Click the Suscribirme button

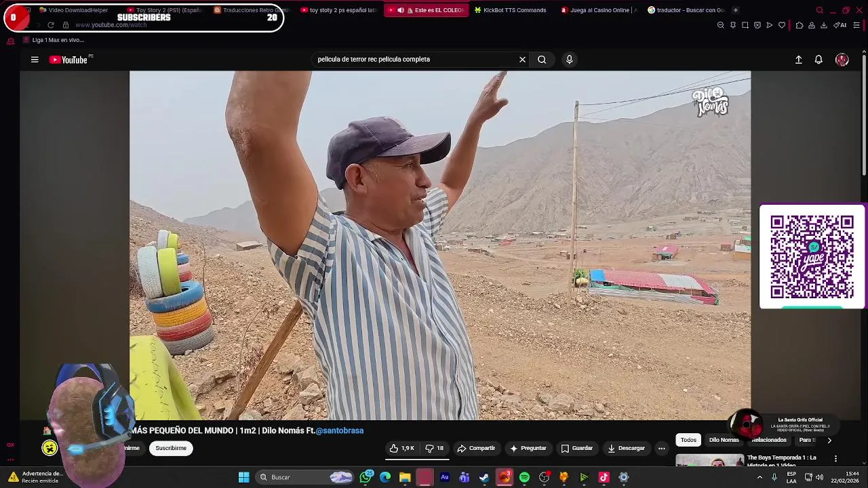171,448
